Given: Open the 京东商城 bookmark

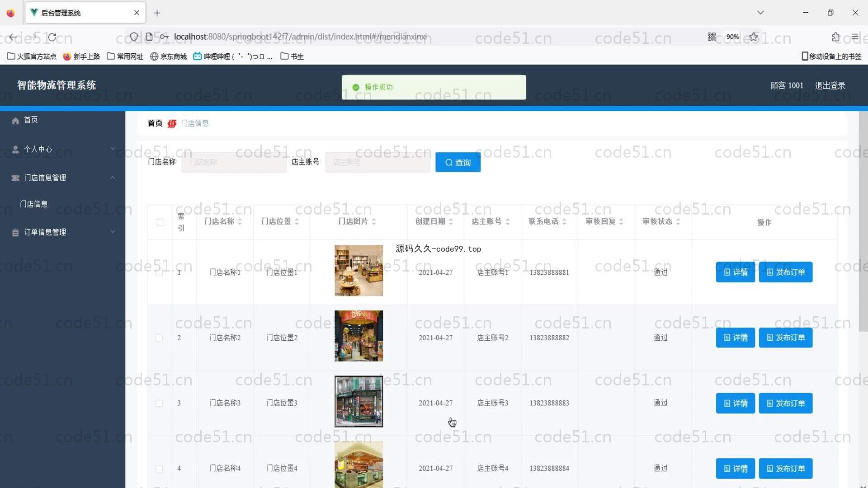Looking at the screenshot, I should click(x=169, y=56).
